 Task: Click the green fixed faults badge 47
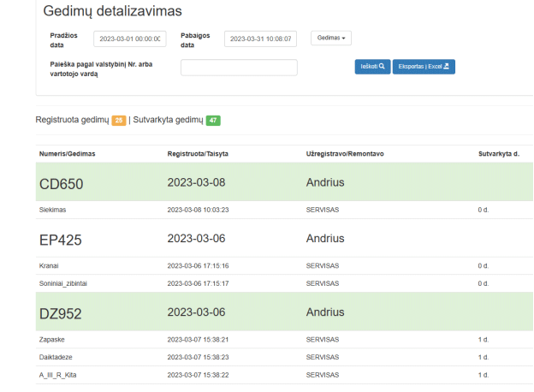click(213, 120)
